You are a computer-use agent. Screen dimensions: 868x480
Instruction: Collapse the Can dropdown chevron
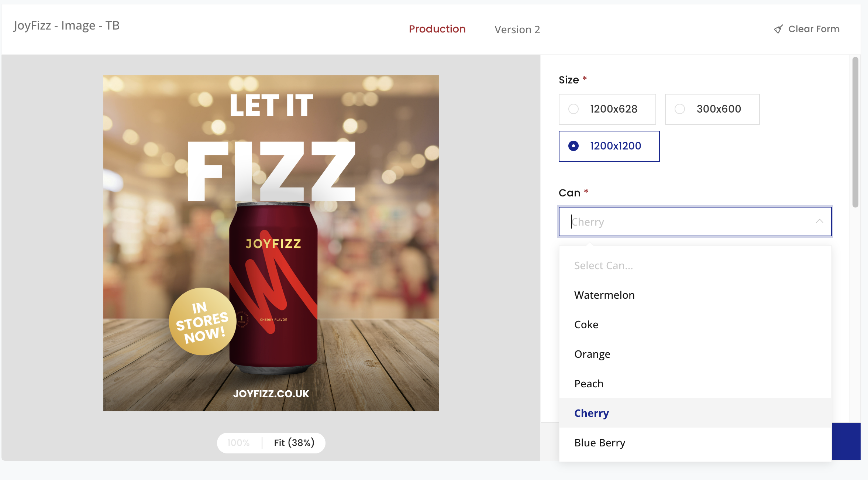point(819,221)
